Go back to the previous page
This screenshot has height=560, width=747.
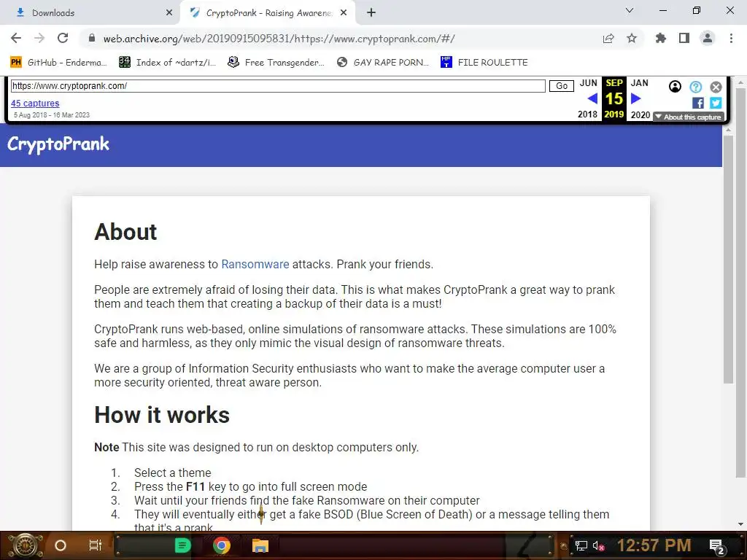click(x=16, y=38)
